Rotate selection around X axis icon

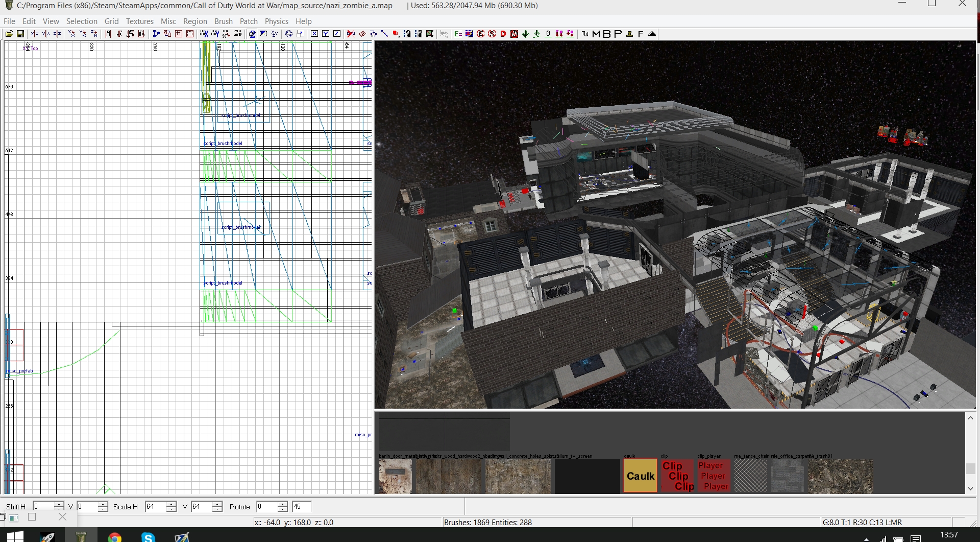point(71,34)
